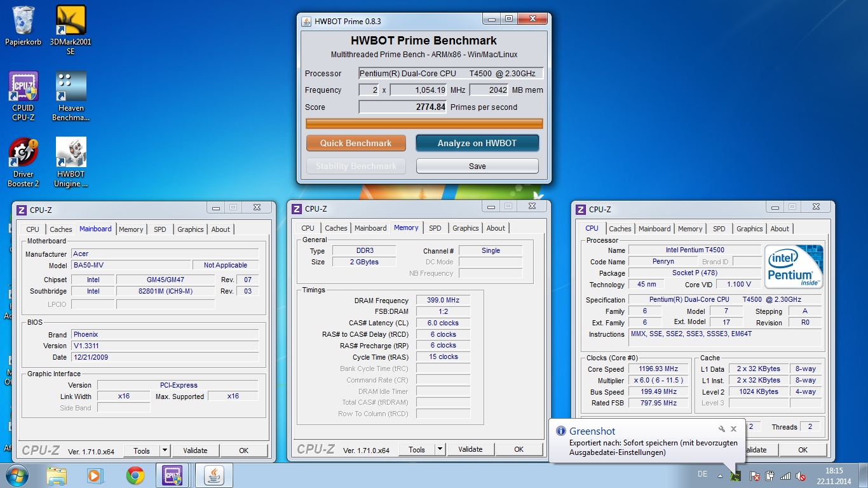Select Graphics tab in the CPU-Z Mainboard window

click(191, 229)
